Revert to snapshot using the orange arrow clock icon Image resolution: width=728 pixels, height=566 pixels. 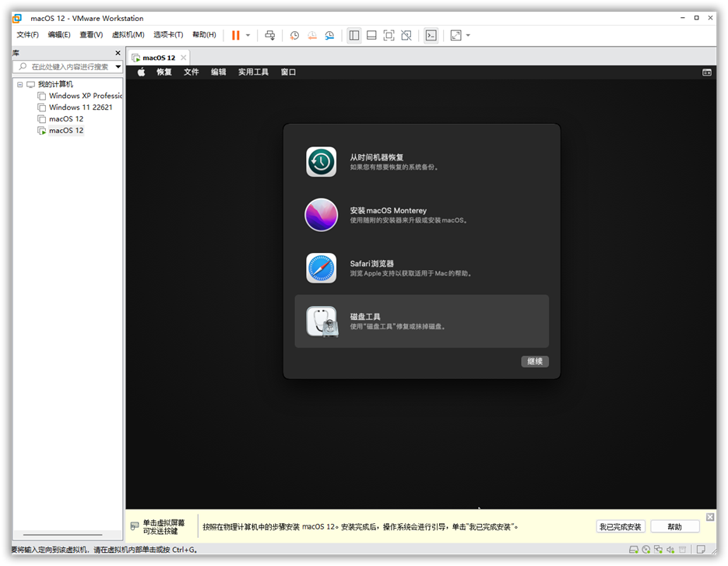pyautogui.click(x=312, y=35)
